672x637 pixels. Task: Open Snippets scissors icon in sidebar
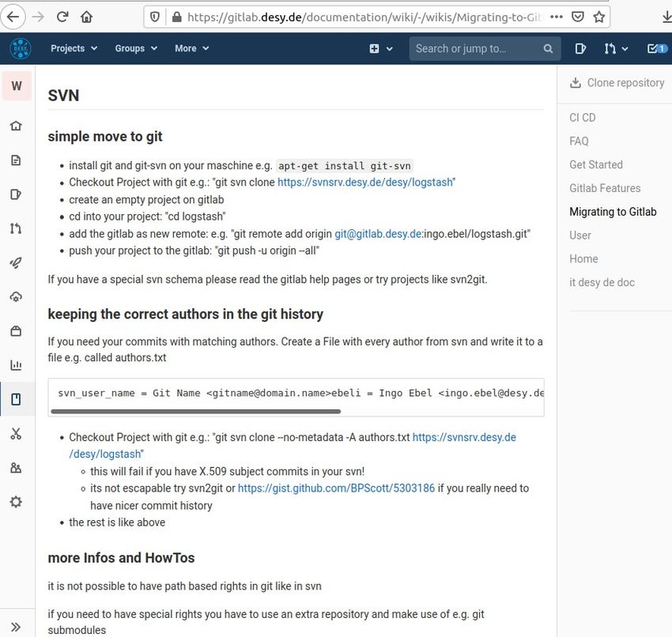click(x=16, y=434)
